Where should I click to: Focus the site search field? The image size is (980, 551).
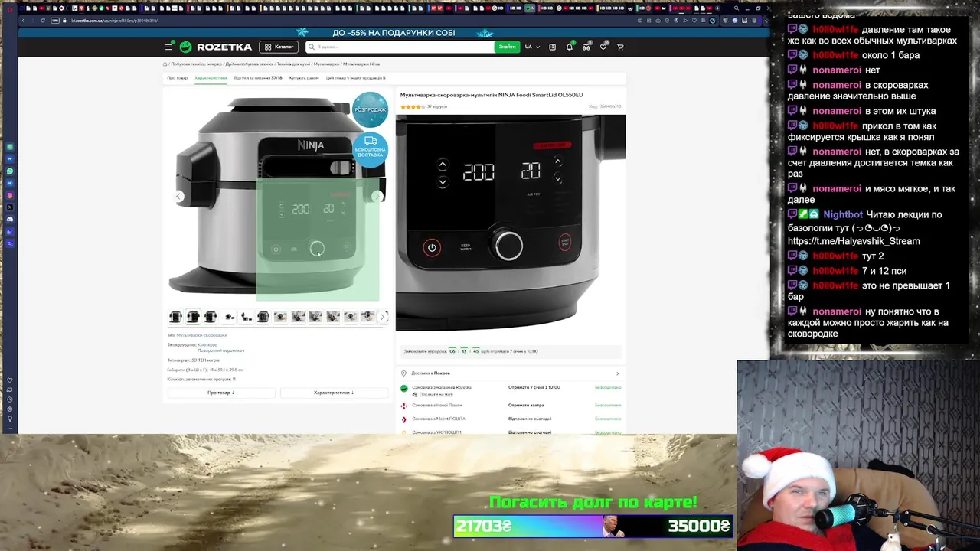click(400, 47)
